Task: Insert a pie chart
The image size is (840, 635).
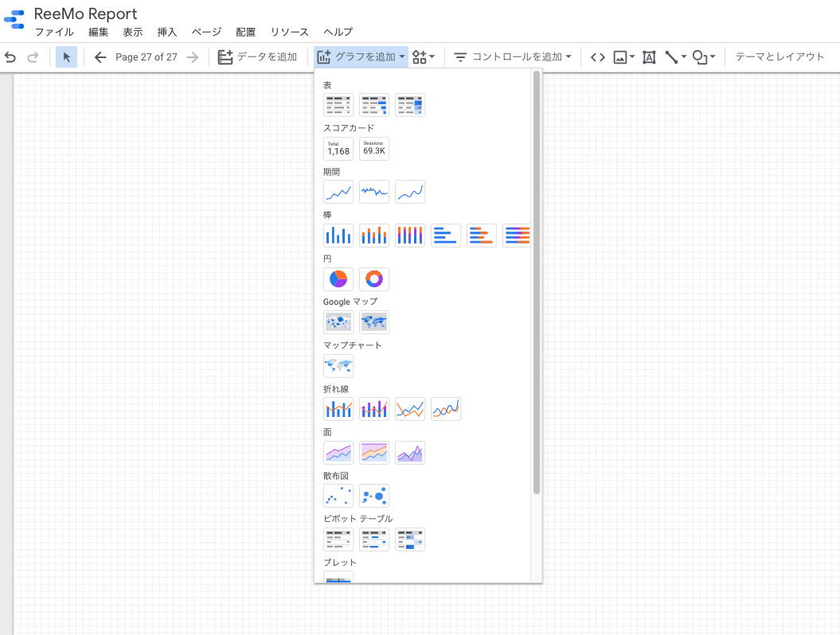Action: coord(338,279)
